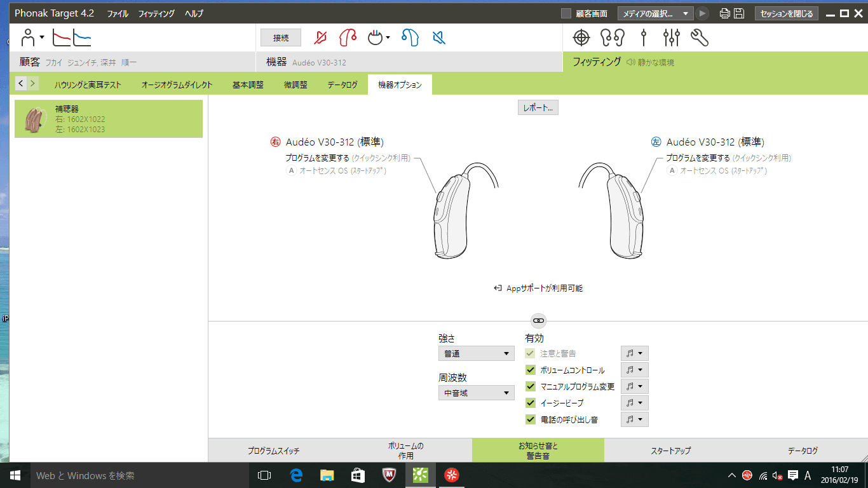Open McAfee from the taskbar
The height and width of the screenshot is (488, 868).
(389, 475)
